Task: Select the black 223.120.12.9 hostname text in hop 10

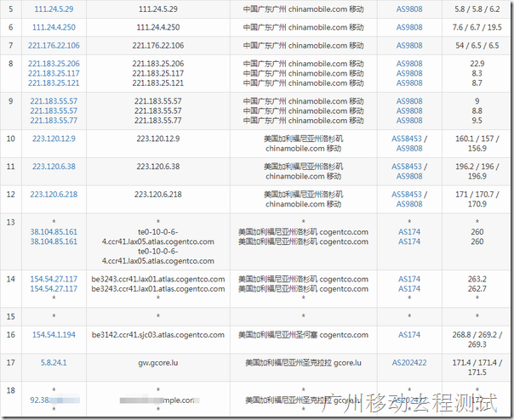Action: [x=158, y=139]
